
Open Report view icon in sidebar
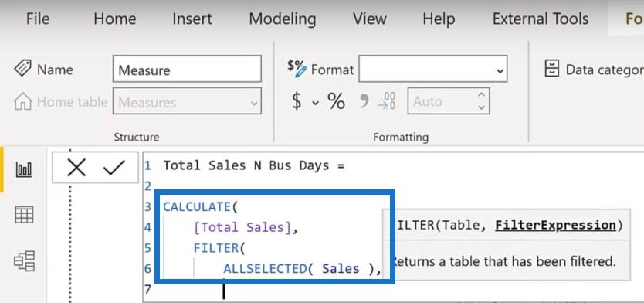[24, 169]
